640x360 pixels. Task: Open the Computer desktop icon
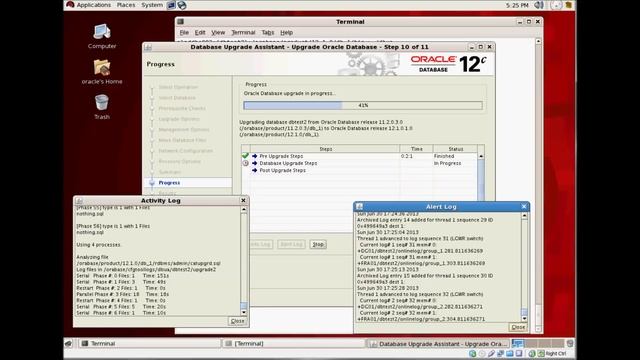[x=102, y=32]
